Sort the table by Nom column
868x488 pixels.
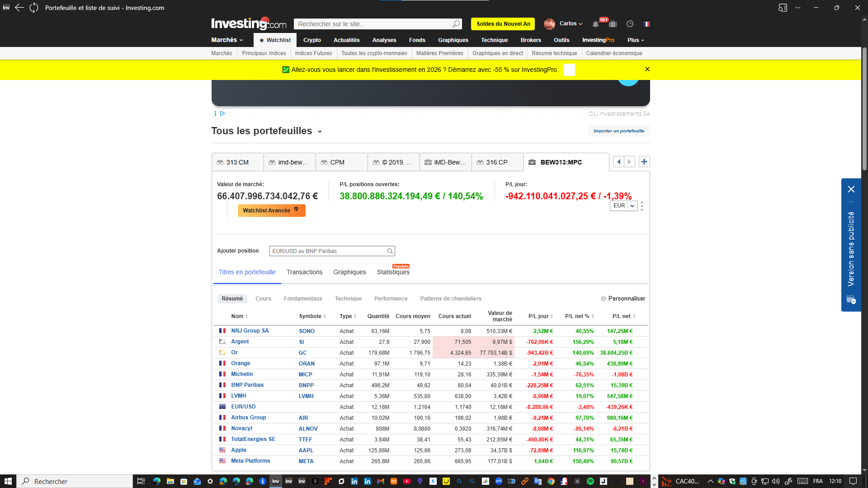pos(240,316)
